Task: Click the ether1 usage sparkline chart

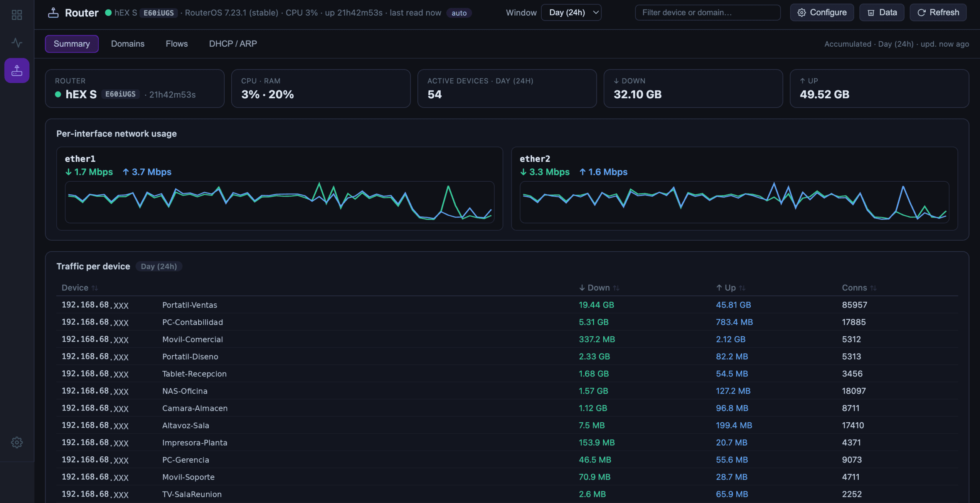Action: (279, 202)
